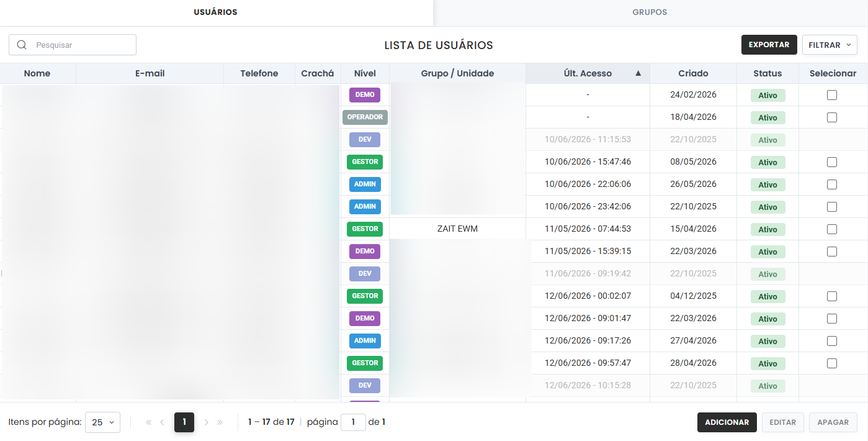868x441 pixels.
Task: Go to first page double-arrow icon
Action: 148,422
